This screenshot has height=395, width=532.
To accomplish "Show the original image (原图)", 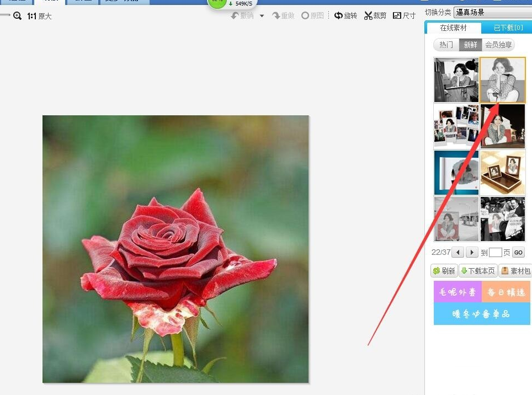I will 312,15.
